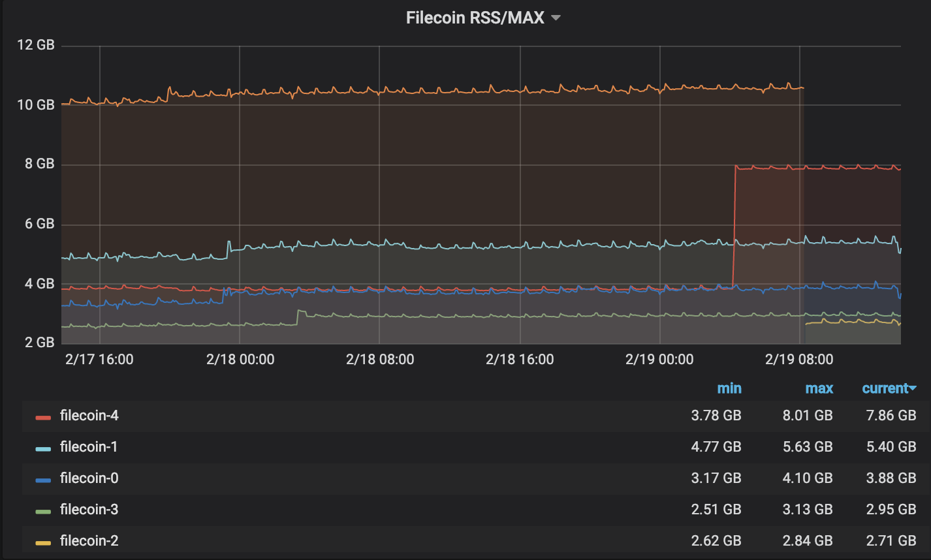Sort legend by the max column header
Image resolution: width=931 pixels, height=560 pixels.
tap(819, 388)
